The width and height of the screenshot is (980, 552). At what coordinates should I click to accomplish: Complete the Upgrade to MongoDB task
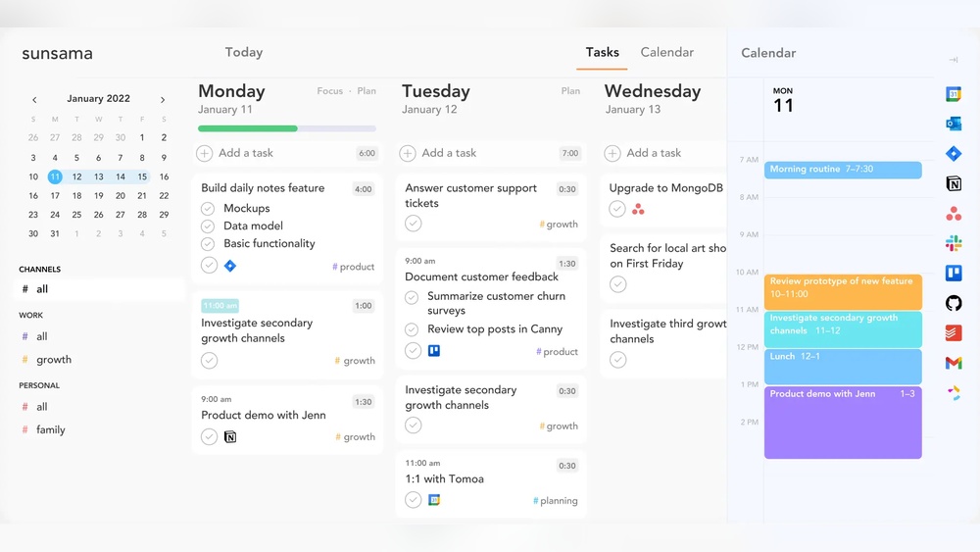[x=617, y=209]
